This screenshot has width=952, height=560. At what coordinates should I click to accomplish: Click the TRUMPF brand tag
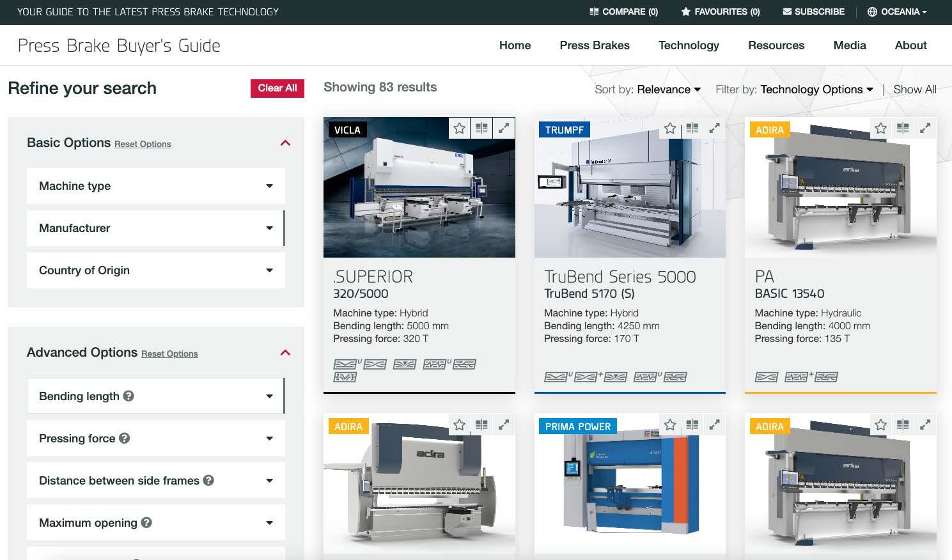(565, 130)
